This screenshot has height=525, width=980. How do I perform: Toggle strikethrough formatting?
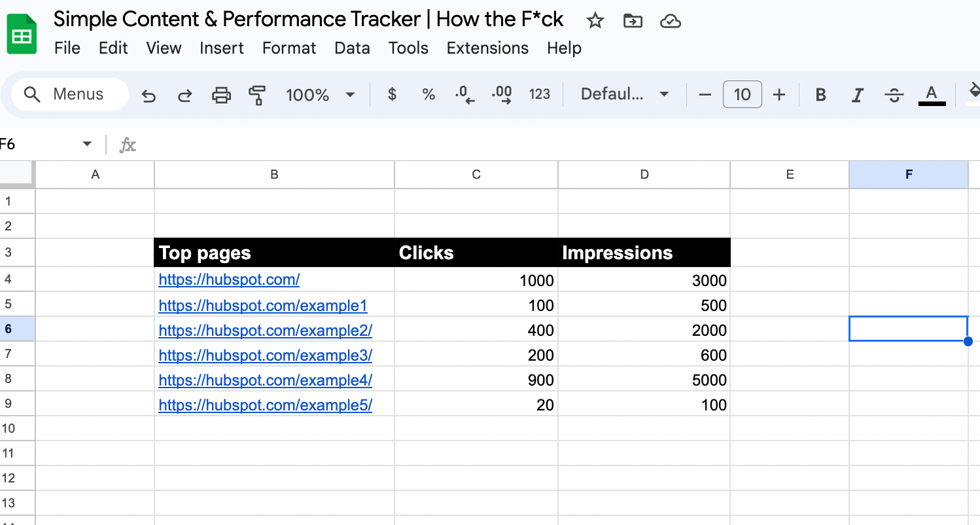click(x=894, y=95)
